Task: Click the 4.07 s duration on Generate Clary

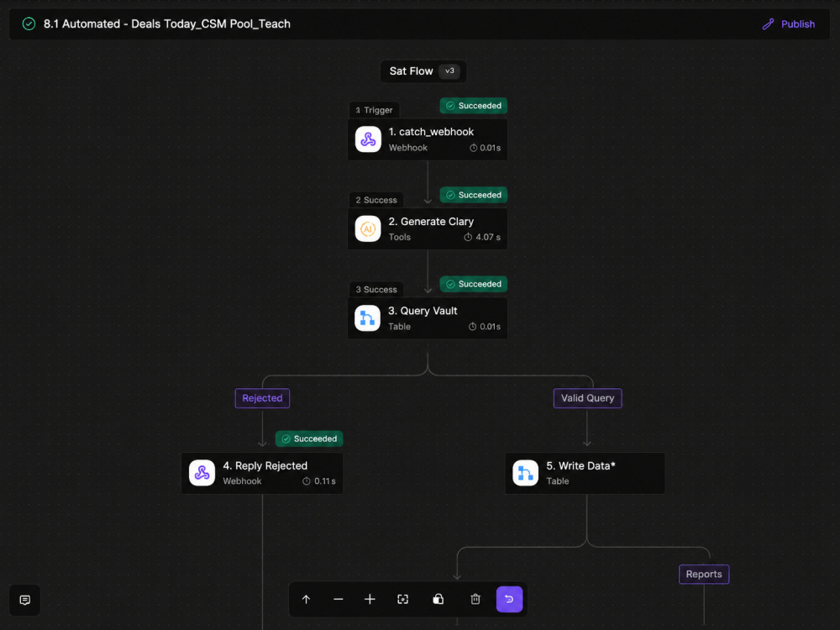Action: click(483, 237)
